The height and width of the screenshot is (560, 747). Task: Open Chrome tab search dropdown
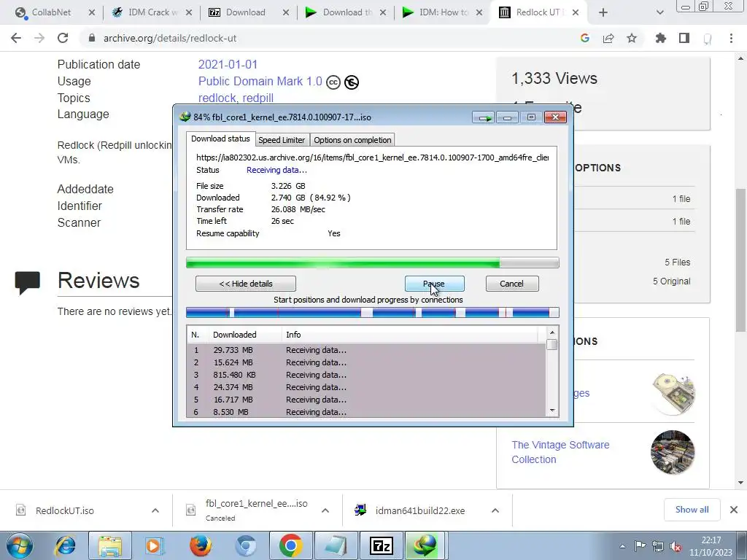click(x=659, y=13)
